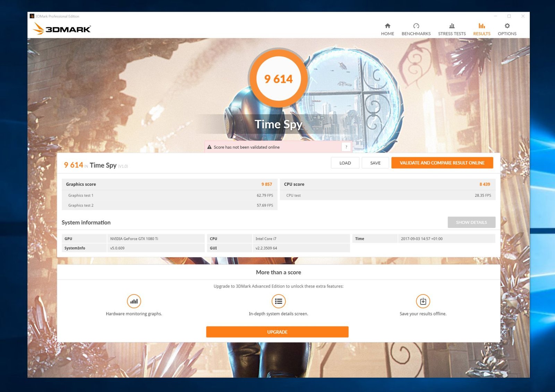Click the SAVE button
Screen dimensions: 555x392
click(375, 163)
